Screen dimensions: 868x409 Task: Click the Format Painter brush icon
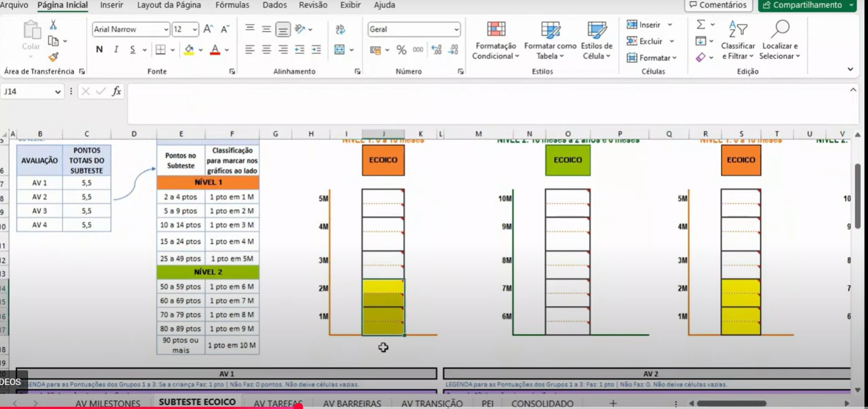53,57
